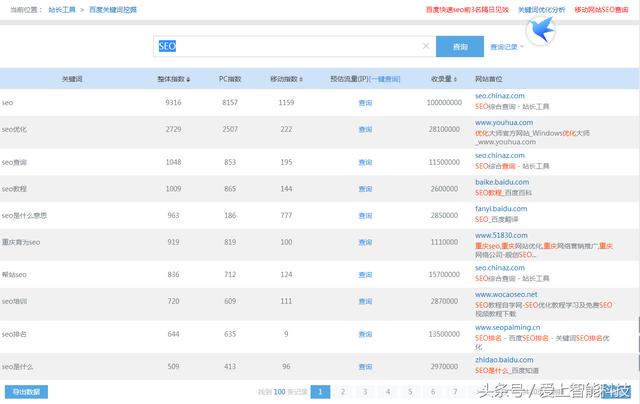Click the 导出数据 export button
This screenshot has height=404, width=640.
26,392
